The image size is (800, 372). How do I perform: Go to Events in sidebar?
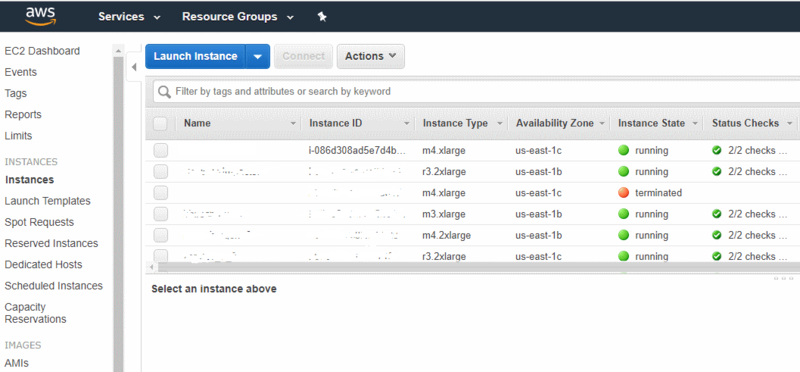pos(21,72)
